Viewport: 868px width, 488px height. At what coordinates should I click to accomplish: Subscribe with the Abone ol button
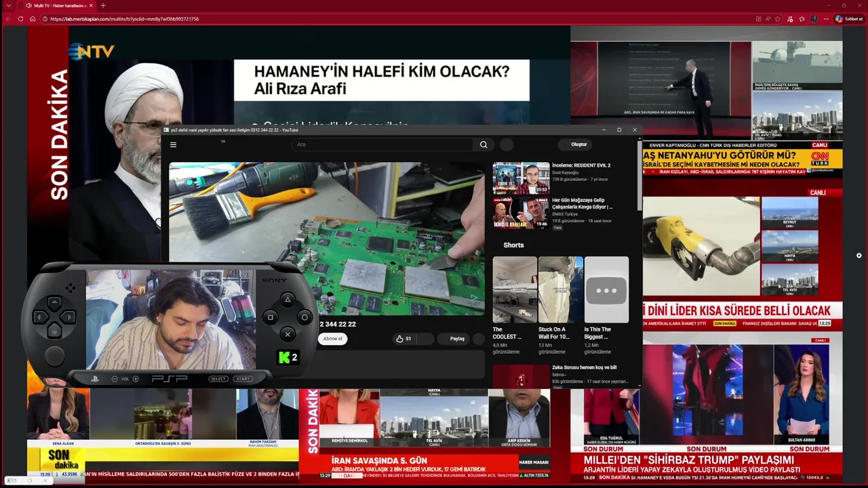(332, 338)
